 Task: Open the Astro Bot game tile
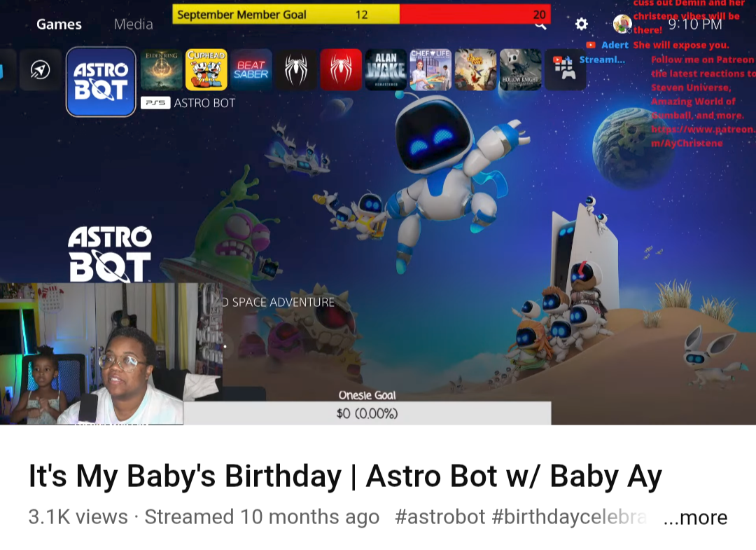pos(101,81)
